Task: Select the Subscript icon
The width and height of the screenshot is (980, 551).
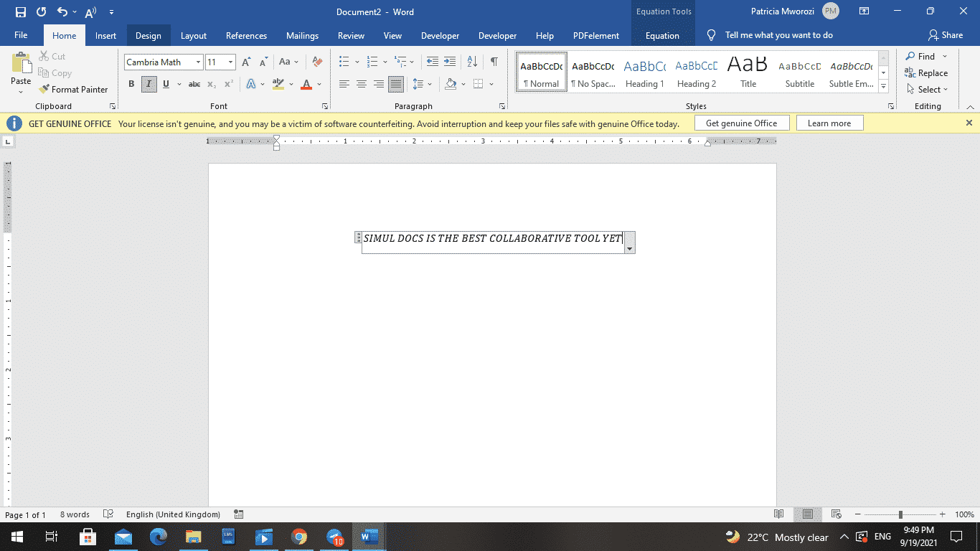Action: point(212,84)
